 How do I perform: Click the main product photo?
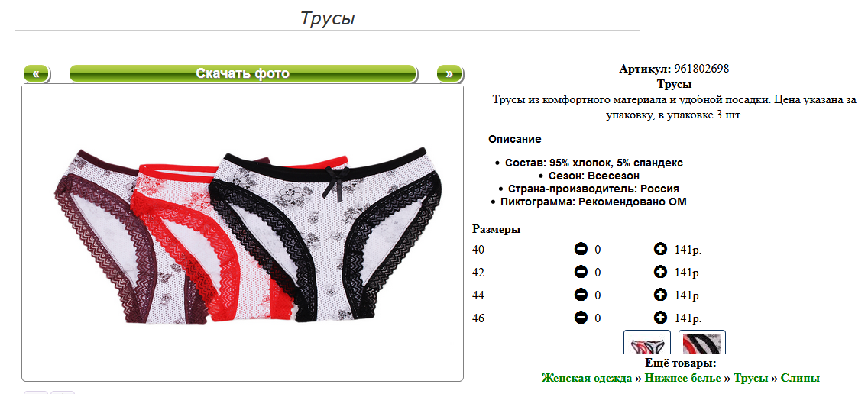click(x=242, y=233)
